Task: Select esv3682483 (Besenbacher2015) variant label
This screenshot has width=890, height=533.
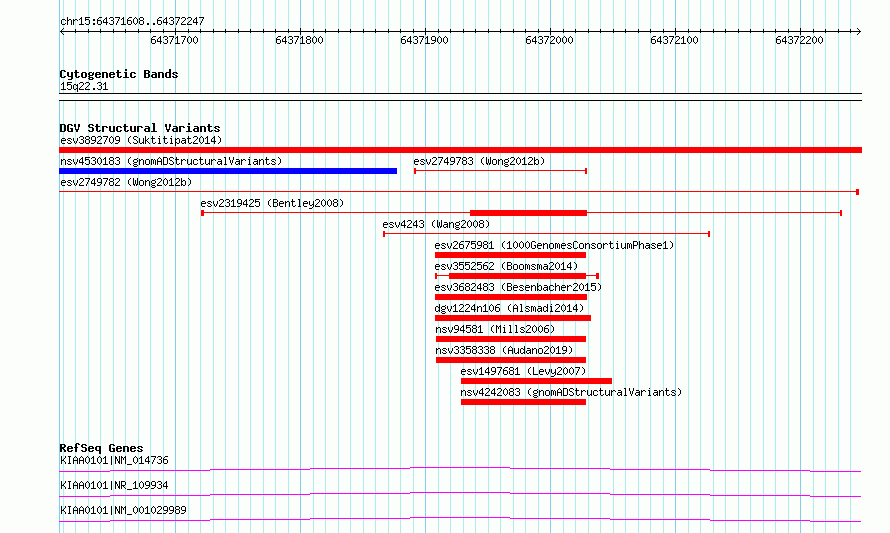Action: coord(518,287)
